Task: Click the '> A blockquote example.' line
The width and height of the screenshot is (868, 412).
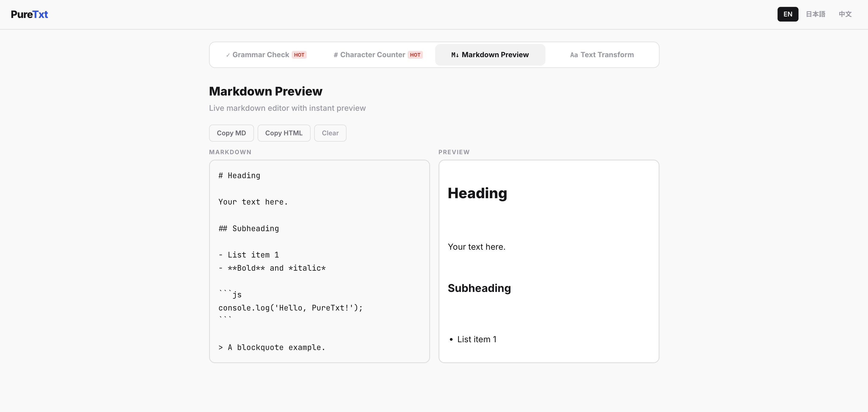Action: 272,347
